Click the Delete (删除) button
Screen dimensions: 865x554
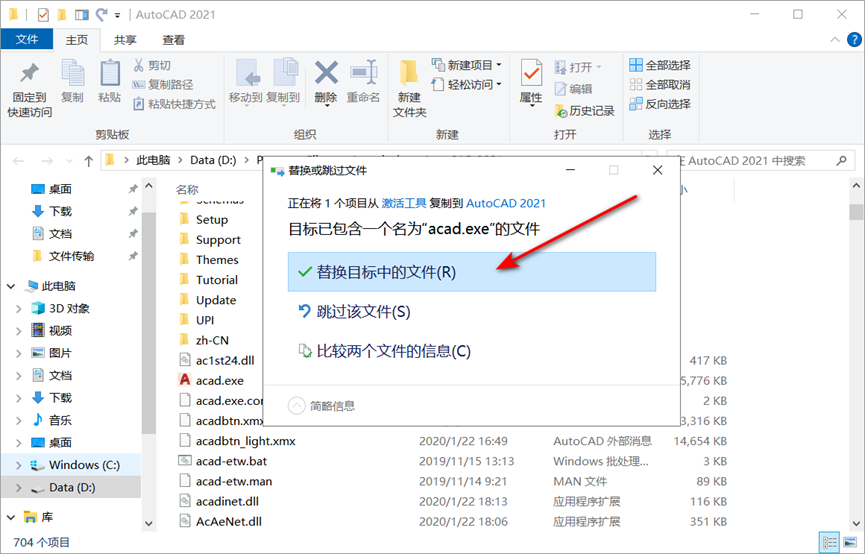[326, 82]
